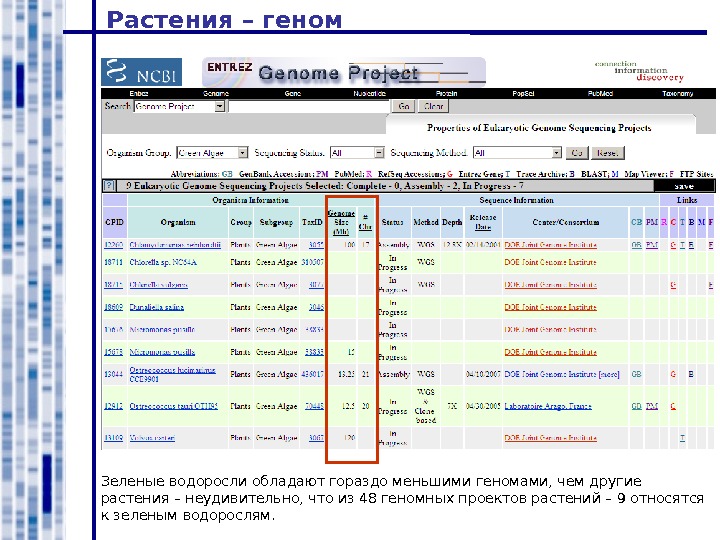Click the Entrez Genome Project banner
The image size is (720, 540).
pyautogui.click(x=343, y=72)
